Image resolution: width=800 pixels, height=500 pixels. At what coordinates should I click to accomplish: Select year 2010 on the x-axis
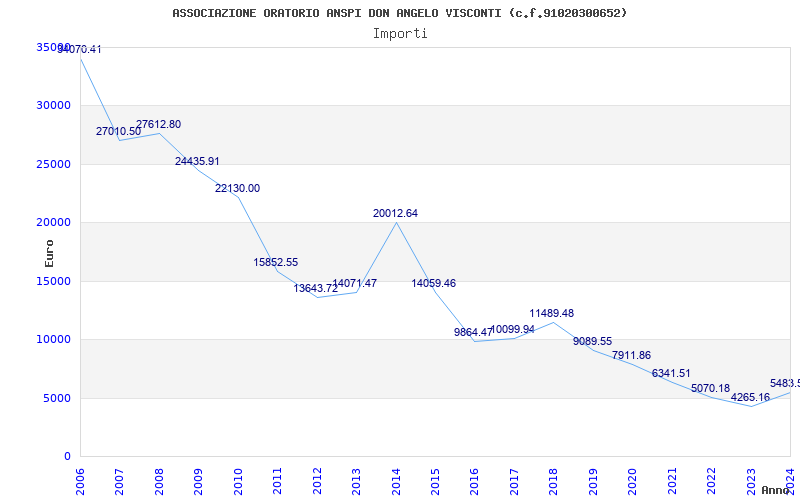coord(238,481)
